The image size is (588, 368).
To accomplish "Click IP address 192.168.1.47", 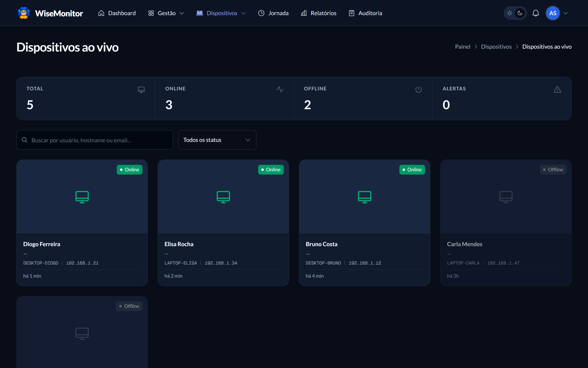I will [x=503, y=263].
